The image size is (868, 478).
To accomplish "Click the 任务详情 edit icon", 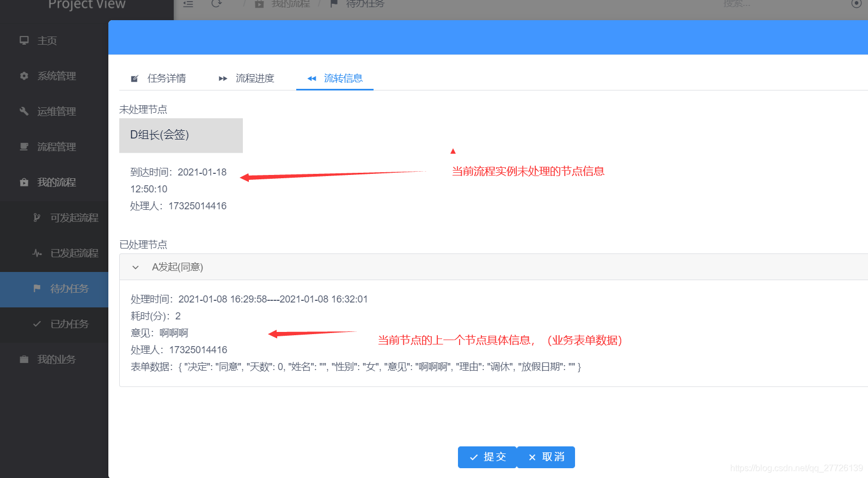I will point(135,78).
